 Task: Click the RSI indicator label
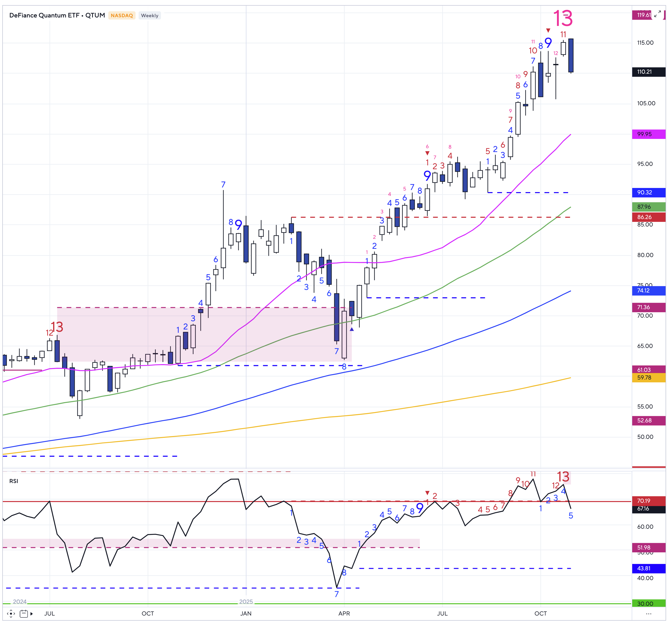(x=14, y=481)
